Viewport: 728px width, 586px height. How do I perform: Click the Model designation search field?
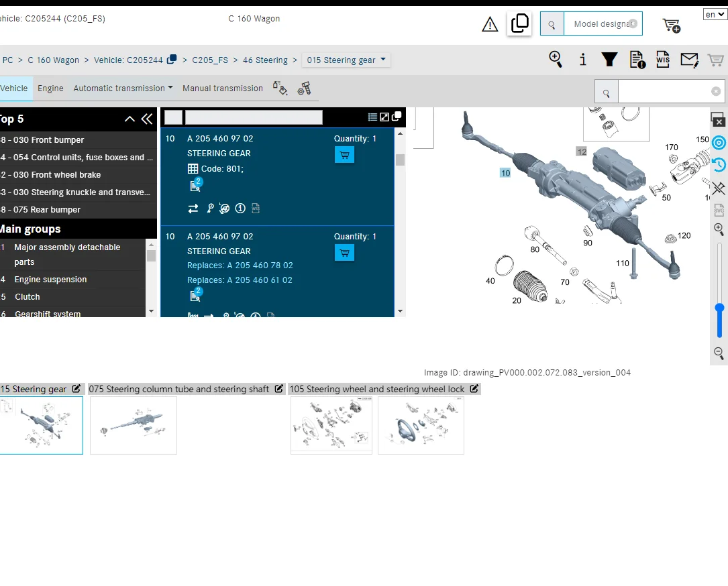pyautogui.click(x=603, y=23)
